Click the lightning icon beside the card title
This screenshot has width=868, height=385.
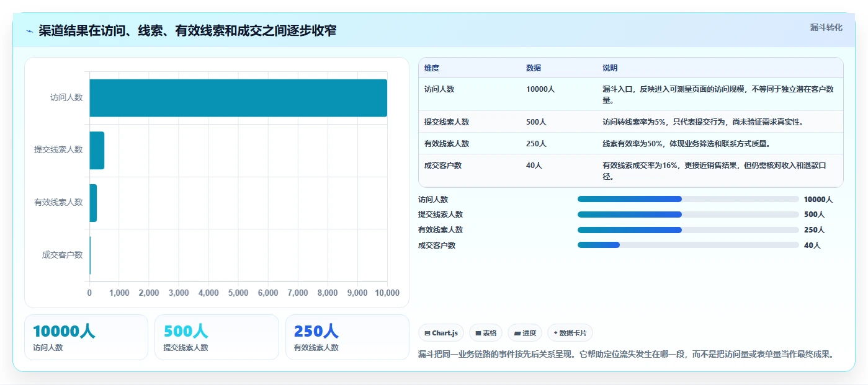pyautogui.click(x=29, y=31)
